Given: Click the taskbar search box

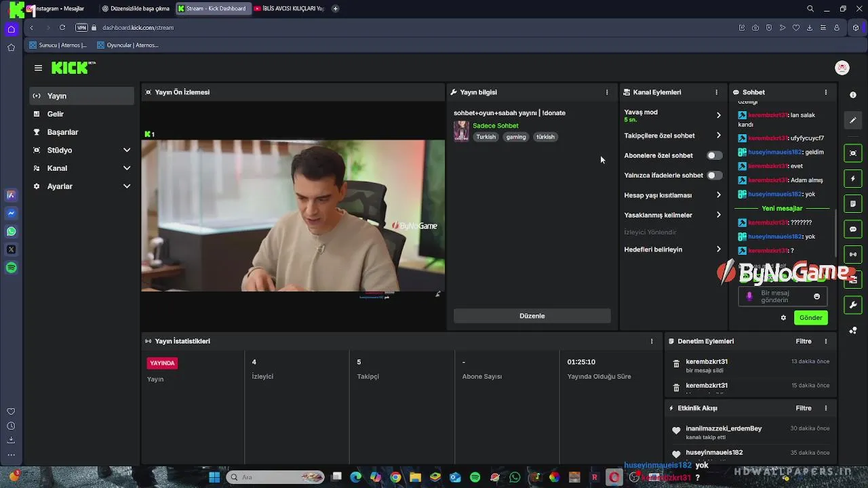Looking at the screenshot, I should pyautogui.click(x=275, y=477).
